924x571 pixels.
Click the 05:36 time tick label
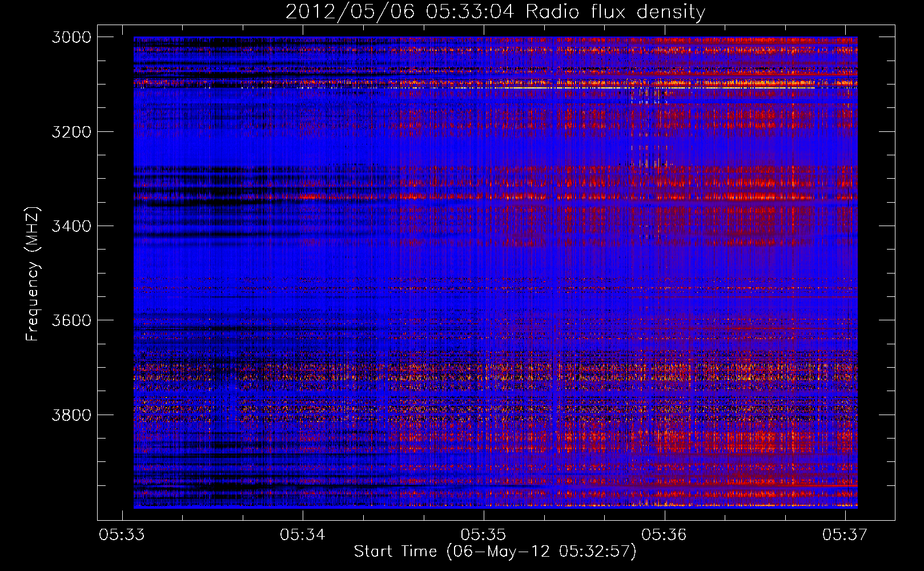point(664,534)
